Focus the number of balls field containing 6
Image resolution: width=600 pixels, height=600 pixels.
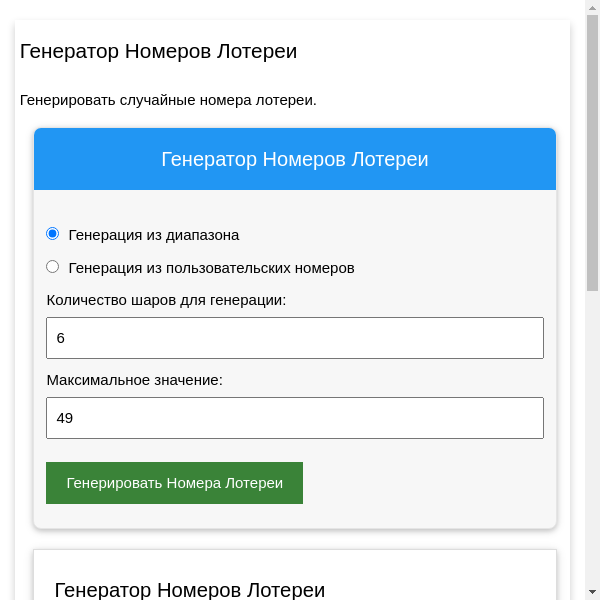(x=294, y=338)
